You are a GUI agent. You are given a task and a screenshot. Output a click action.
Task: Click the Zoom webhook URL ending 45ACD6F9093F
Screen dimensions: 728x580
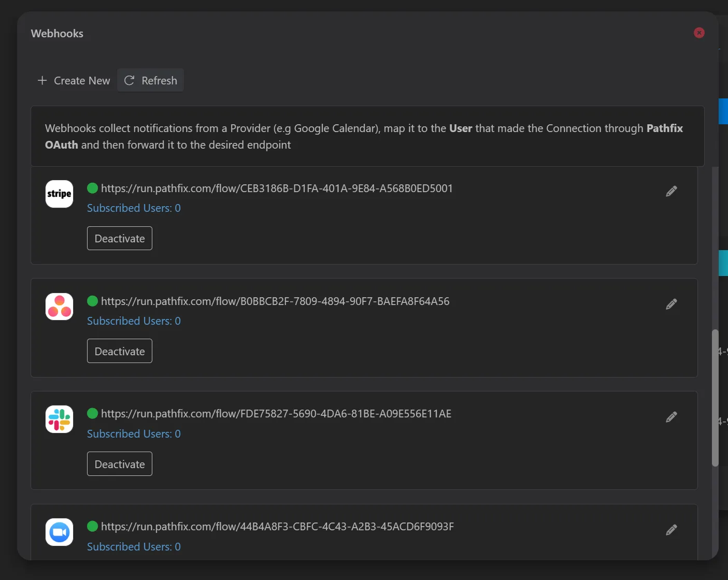[277, 527]
